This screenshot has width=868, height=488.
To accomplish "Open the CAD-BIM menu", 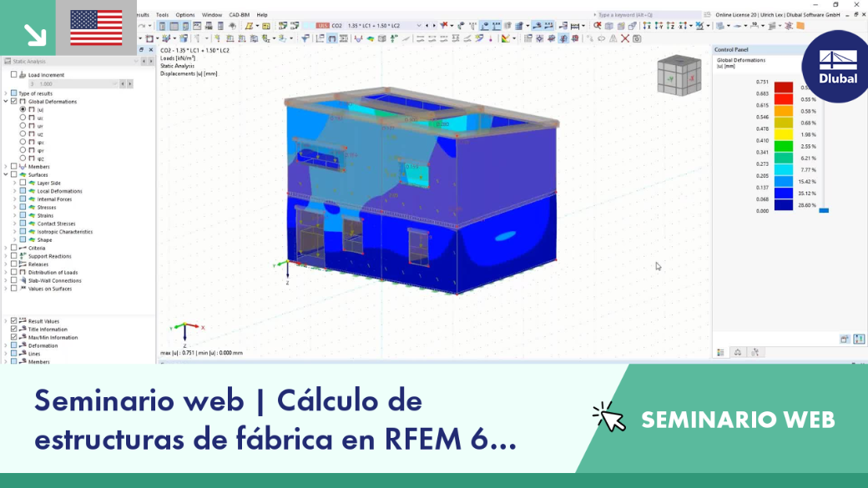I will click(240, 15).
